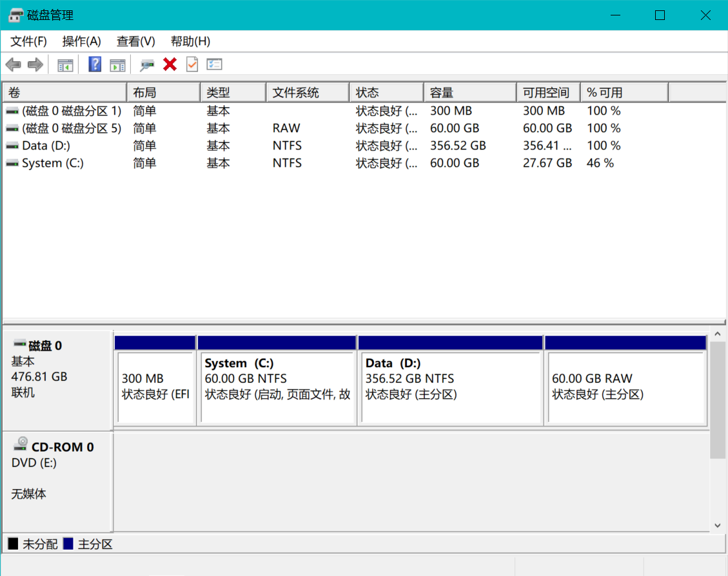Click the 27.67 GB free space cell
The height and width of the screenshot is (576, 728).
coord(547,163)
